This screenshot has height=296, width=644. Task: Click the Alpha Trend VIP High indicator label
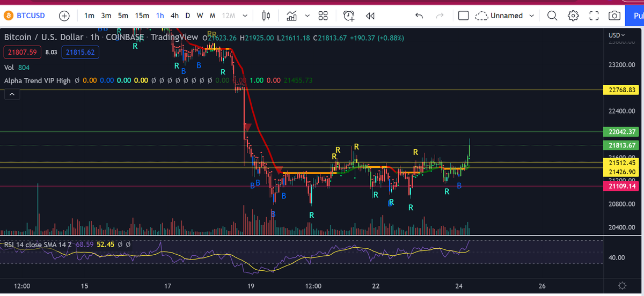[37, 80]
